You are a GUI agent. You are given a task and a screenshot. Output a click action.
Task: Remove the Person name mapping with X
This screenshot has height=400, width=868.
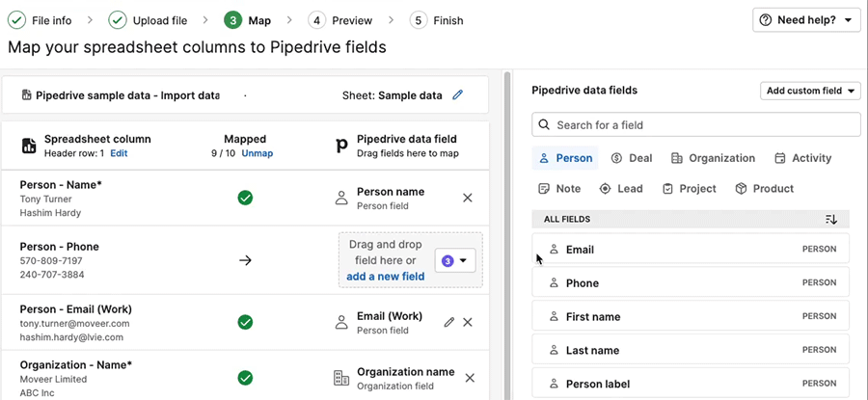(468, 198)
